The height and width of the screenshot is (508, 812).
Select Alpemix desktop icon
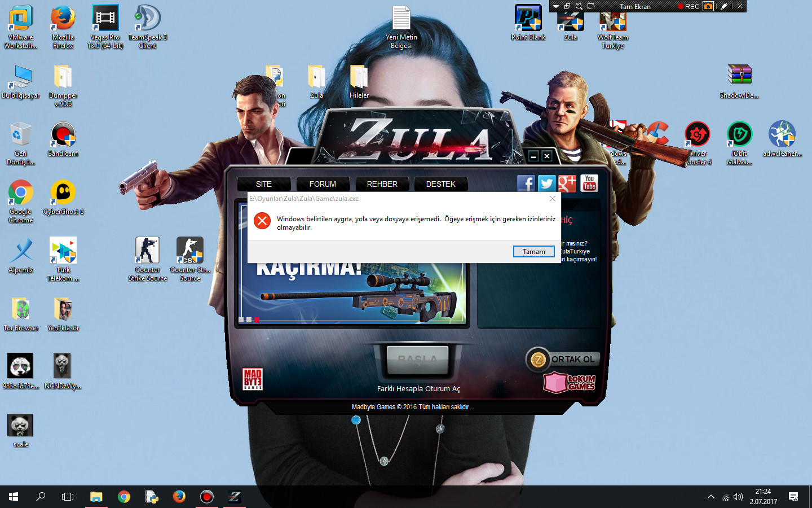21,256
